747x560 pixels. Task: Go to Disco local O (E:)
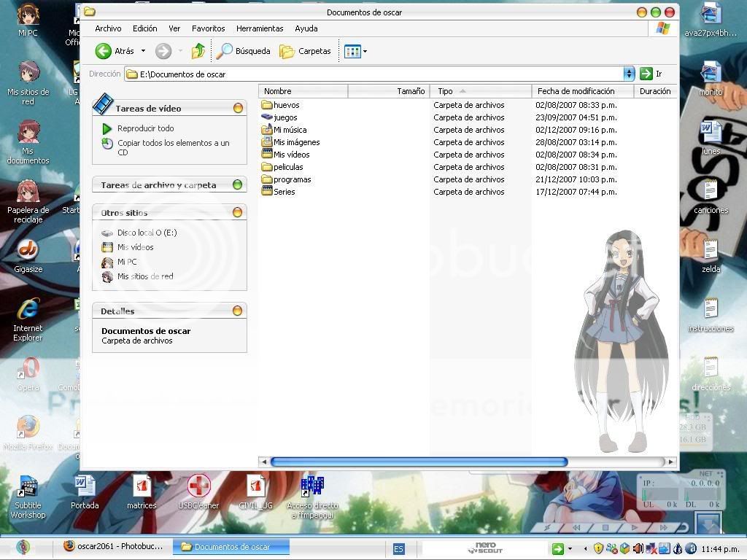(147, 233)
